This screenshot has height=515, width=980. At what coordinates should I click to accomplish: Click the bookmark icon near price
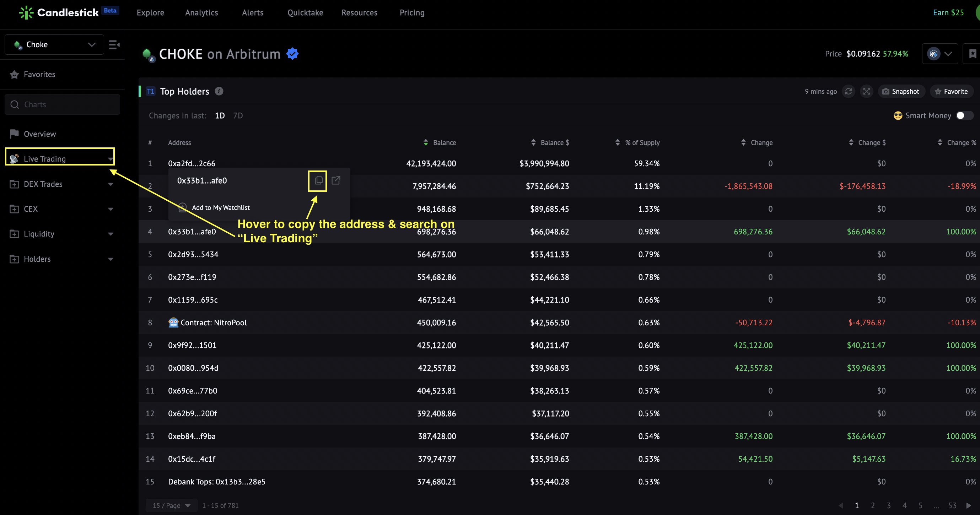click(973, 54)
